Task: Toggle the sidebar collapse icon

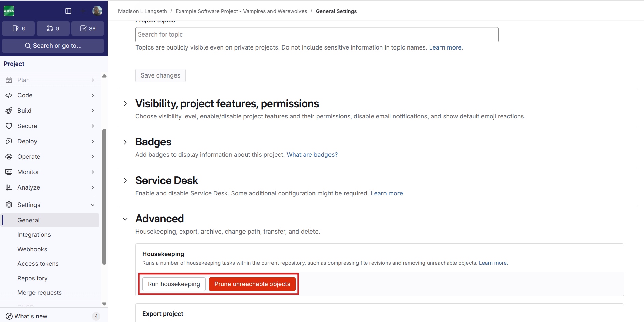Action: point(68,11)
